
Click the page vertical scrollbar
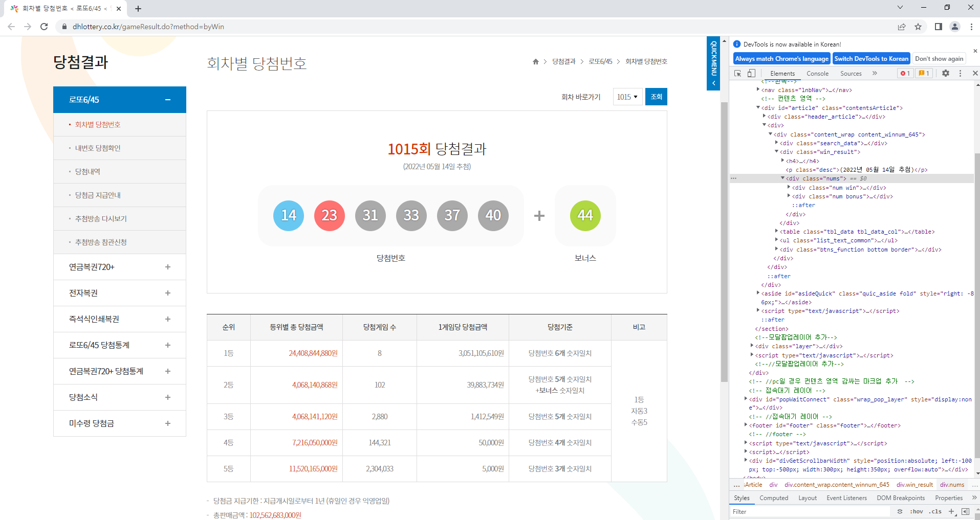[724, 242]
